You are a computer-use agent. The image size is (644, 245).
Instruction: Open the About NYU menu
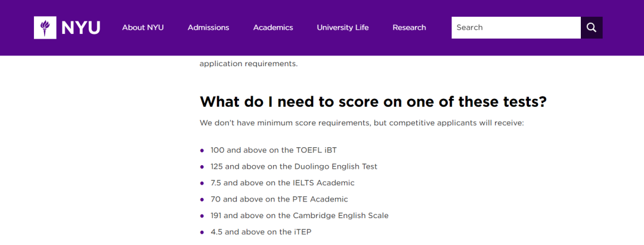143,27
